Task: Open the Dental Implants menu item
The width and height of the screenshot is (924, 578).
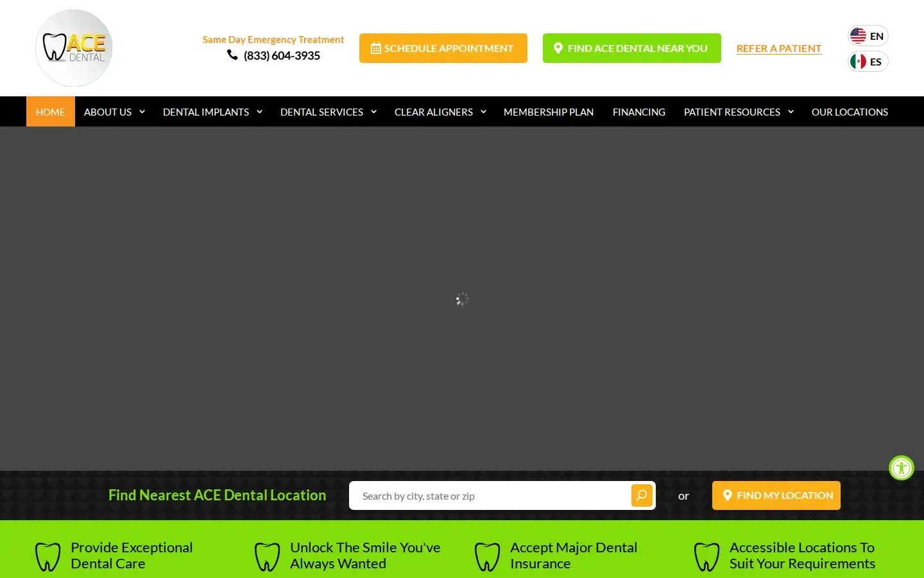Action: click(x=206, y=112)
